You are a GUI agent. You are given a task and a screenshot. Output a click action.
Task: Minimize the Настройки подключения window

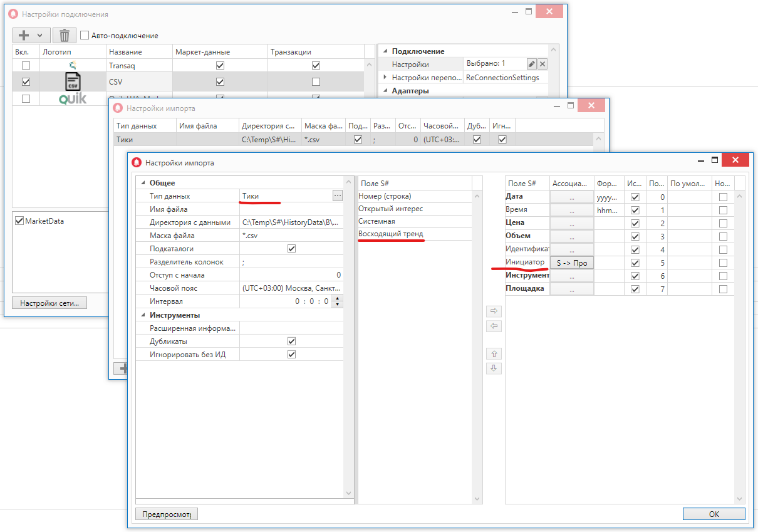[514, 13]
